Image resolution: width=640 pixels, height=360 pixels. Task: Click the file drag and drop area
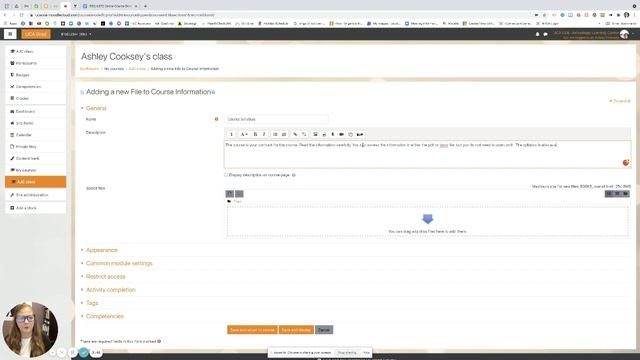(x=427, y=222)
